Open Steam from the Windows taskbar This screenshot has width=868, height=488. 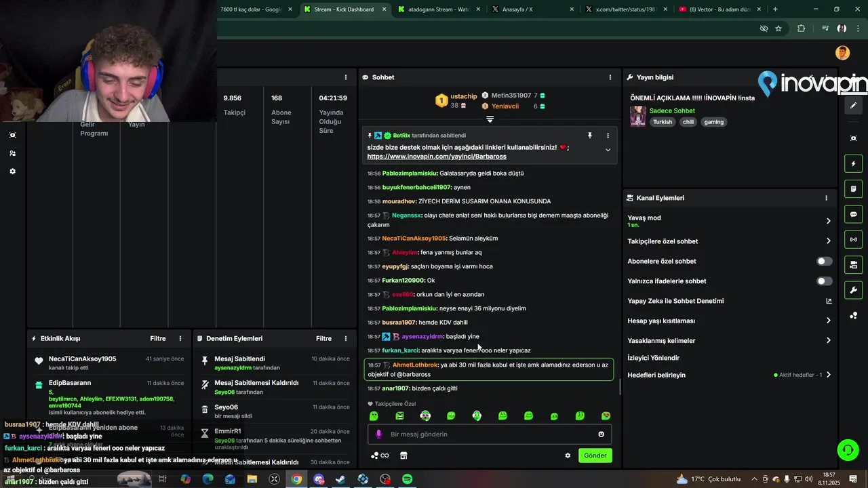click(340, 479)
